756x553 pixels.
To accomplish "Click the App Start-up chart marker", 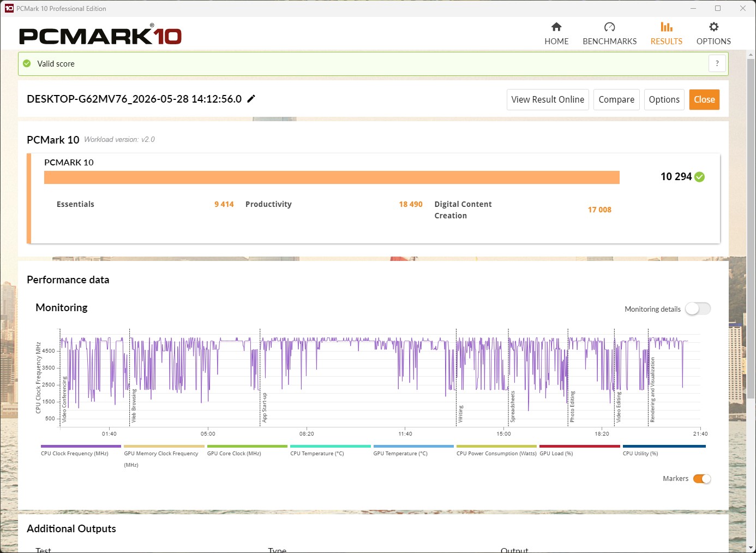I will (x=265, y=407).
